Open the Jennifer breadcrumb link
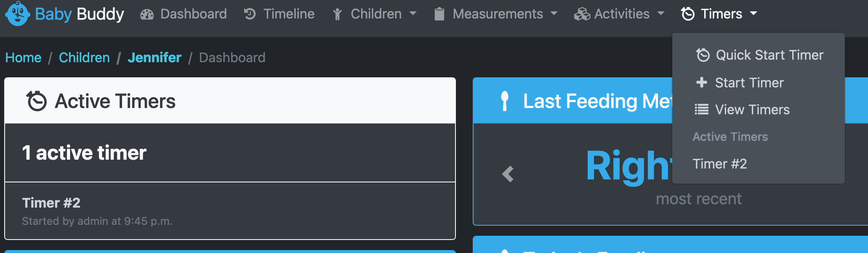868x253 pixels. pyautogui.click(x=154, y=58)
